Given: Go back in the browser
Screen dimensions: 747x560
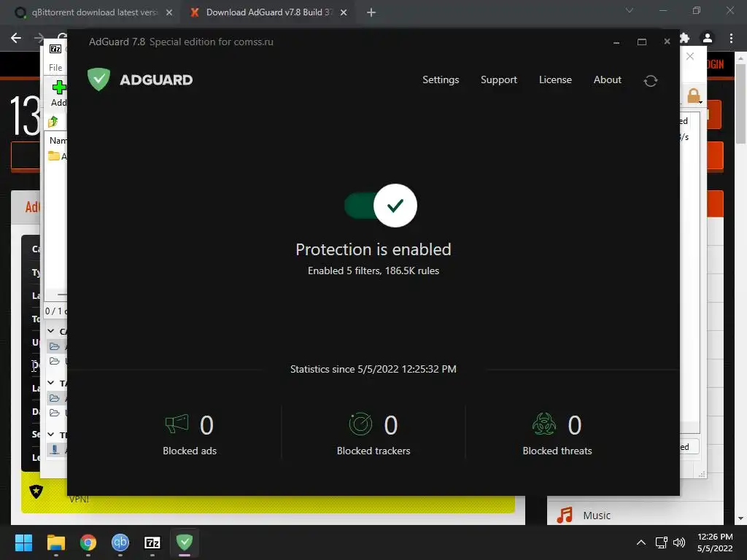Looking at the screenshot, I should (16, 38).
